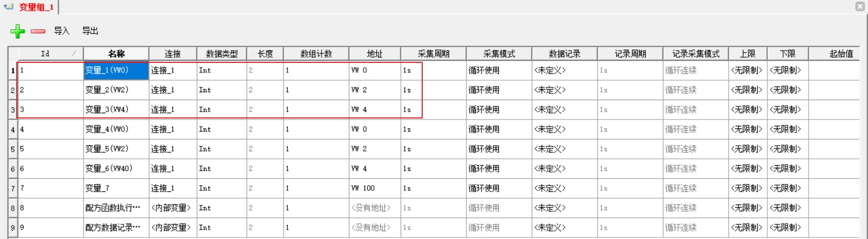Click the 记录周期 column header
Viewport: 868px width, 239px height.
(x=630, y=53)
